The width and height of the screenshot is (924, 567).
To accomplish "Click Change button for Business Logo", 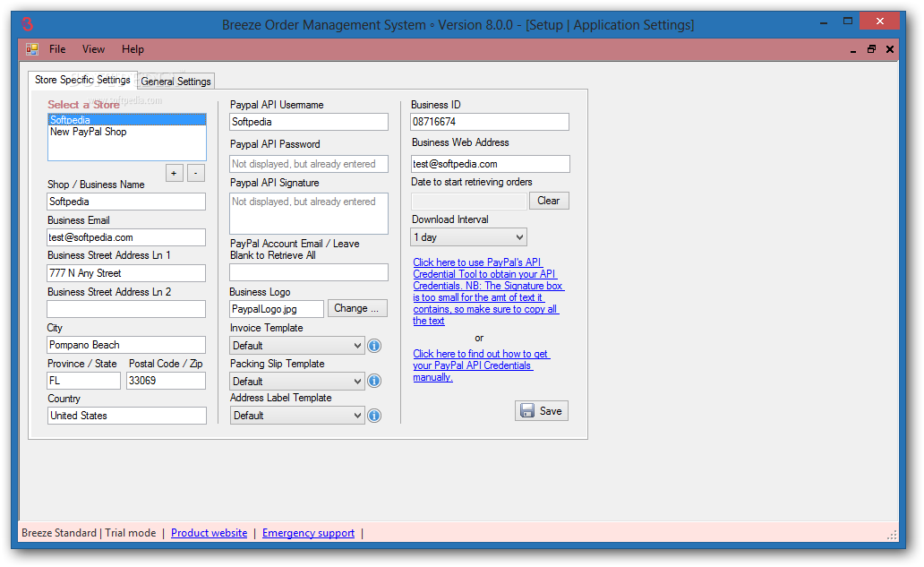I will pos(357,308).
